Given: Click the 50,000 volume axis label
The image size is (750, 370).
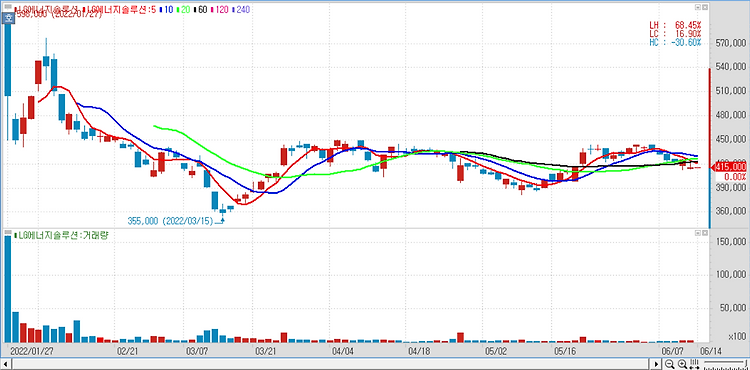Looking at the screenshot, I should [x=733, y=307].
